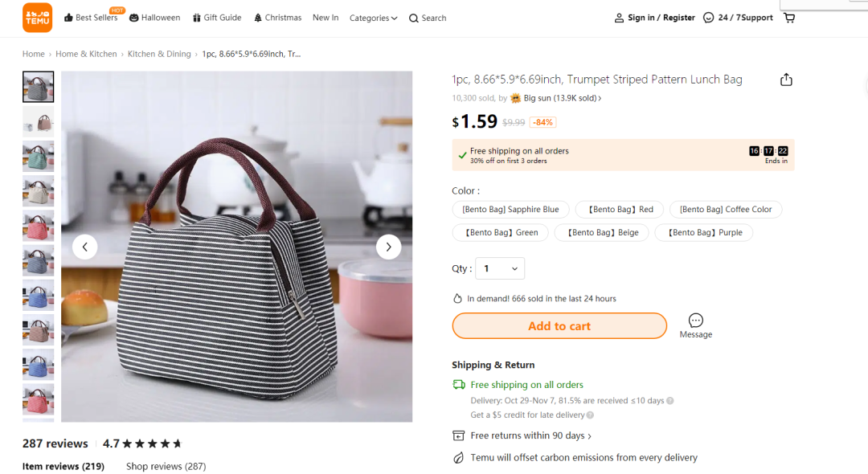Screen dimensions: 868x474
Task: Go to Kitchen & Dining breadcrumb
Action: click(159, 54)
